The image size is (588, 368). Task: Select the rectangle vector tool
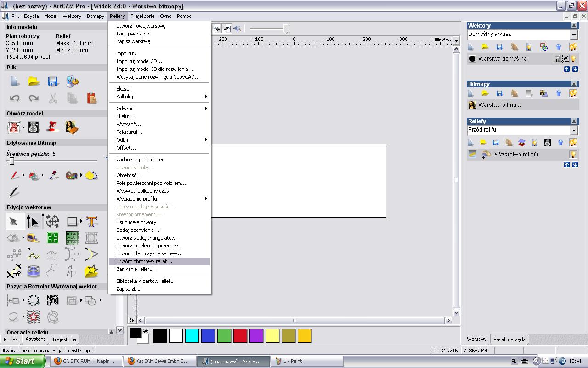coord(72,222)
